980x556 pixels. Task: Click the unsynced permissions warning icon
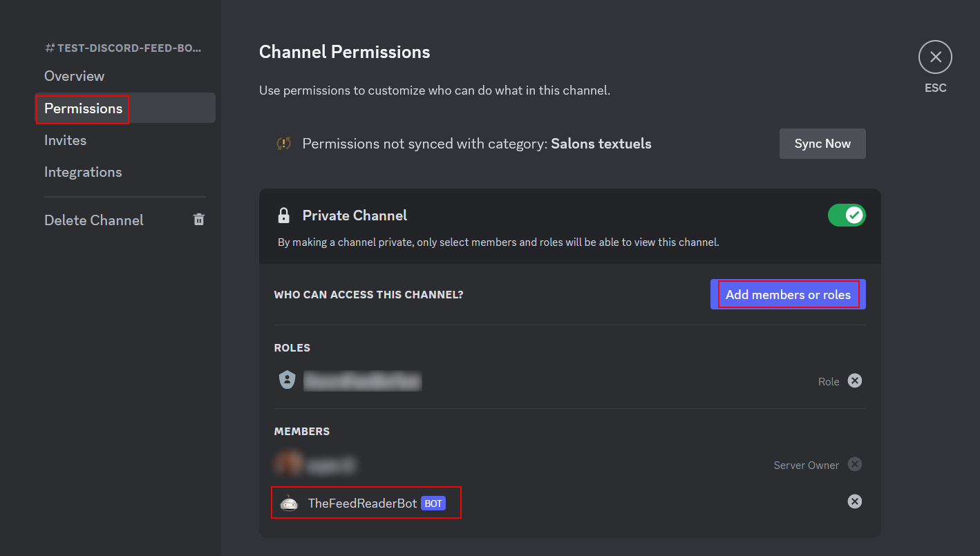(x=283, y=144)
